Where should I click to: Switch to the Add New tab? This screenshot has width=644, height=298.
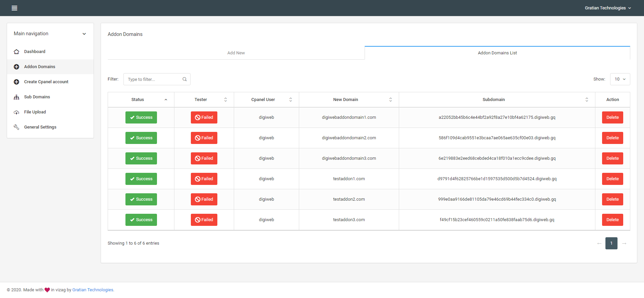pyautogui.click(x=236, y=53)
